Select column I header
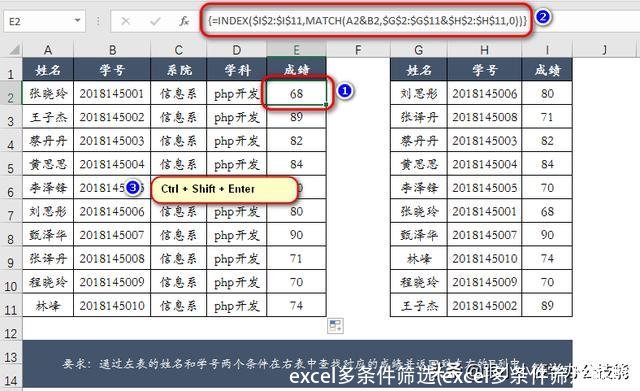The width and height of the screenshot is (640, 391). pyautogui.click(x=547, y=50)
